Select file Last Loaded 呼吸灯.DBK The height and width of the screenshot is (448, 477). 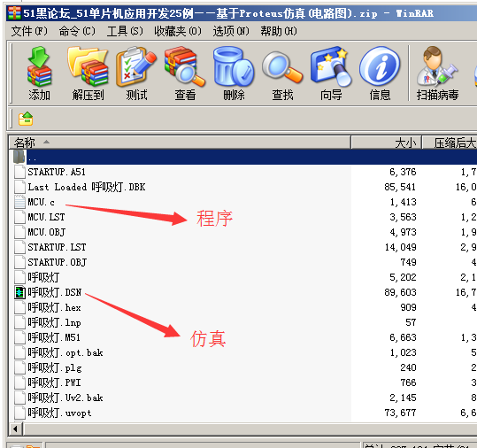point(87,187)
